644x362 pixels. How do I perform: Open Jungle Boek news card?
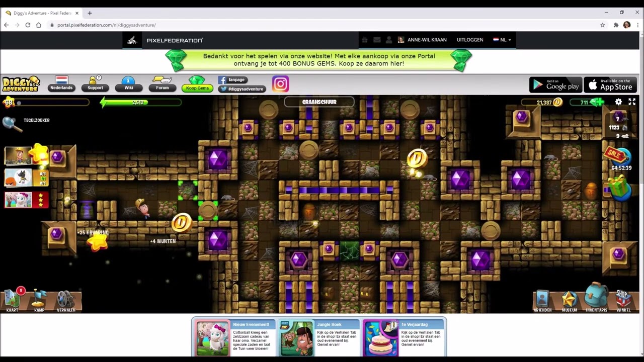click(319, 338)
